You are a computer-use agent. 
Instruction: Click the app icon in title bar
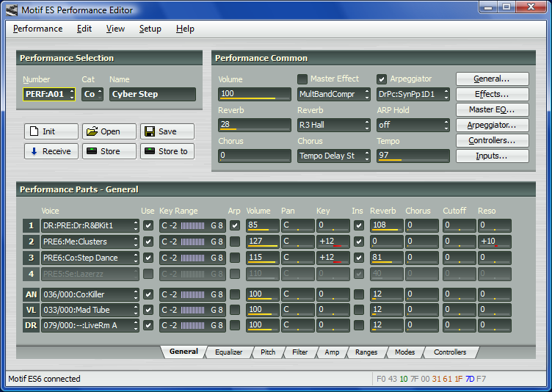[12, 9]
